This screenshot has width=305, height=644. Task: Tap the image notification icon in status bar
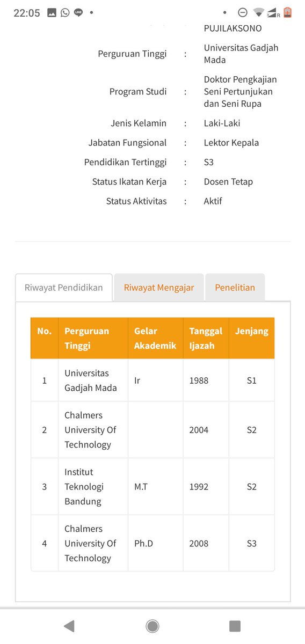tap(52, 12)
